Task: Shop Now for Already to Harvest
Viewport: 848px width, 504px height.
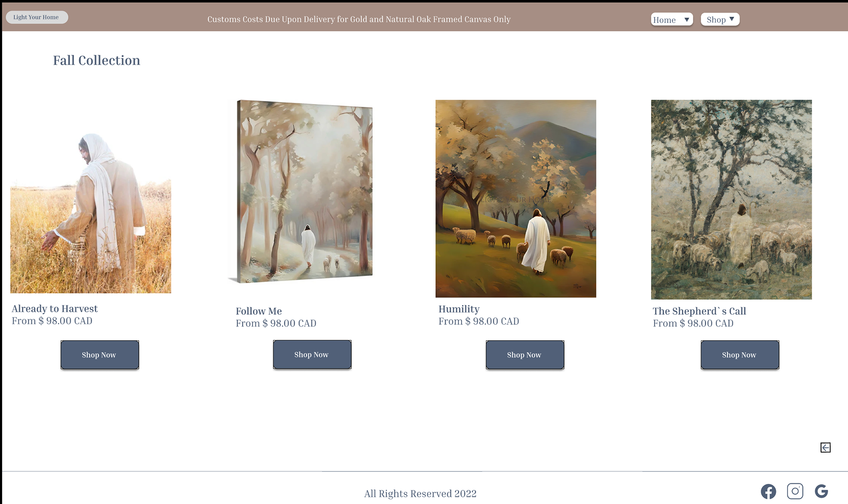Action: point(100,355)
